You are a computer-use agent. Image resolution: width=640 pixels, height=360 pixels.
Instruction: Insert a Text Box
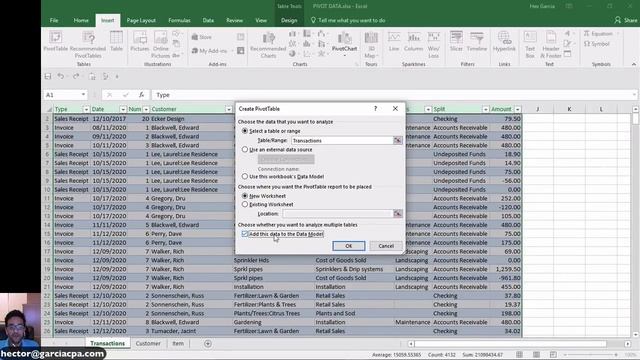(530, 44)
